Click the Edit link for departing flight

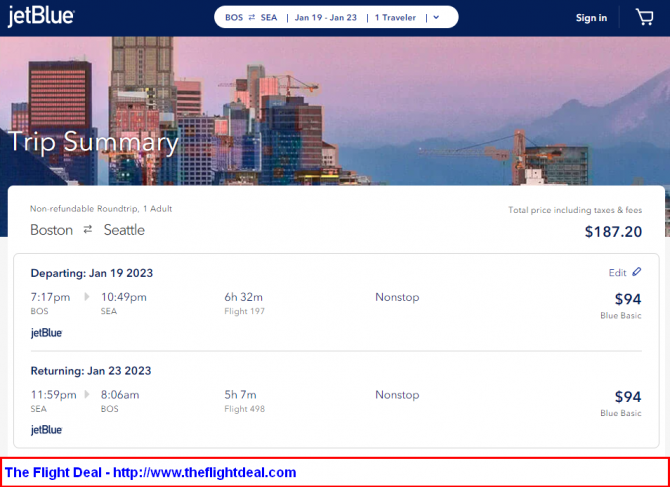(x=617, y=273)
